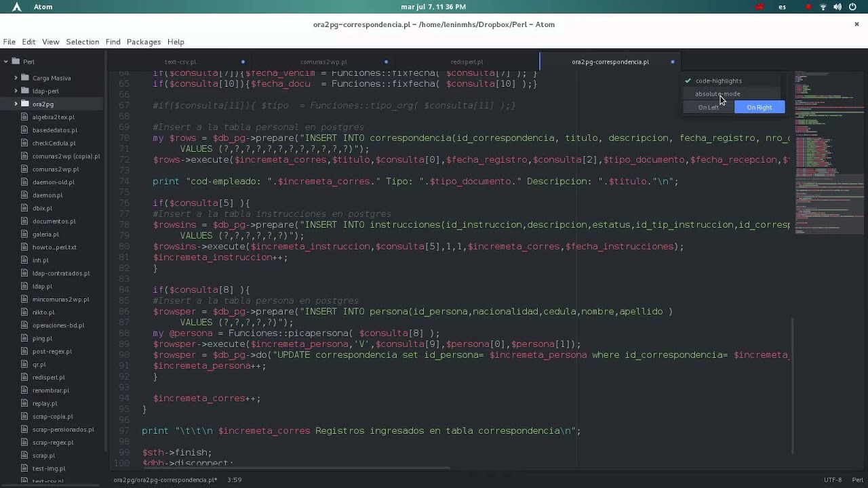Click the ldap-perl folder icon
Viewport: 868px width, 488px height.
[x=25, y=91]
